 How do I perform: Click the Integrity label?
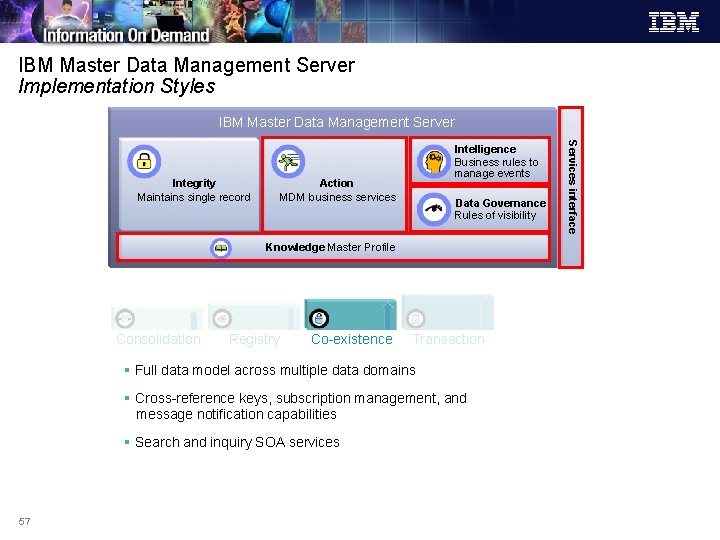coord(194,183)
